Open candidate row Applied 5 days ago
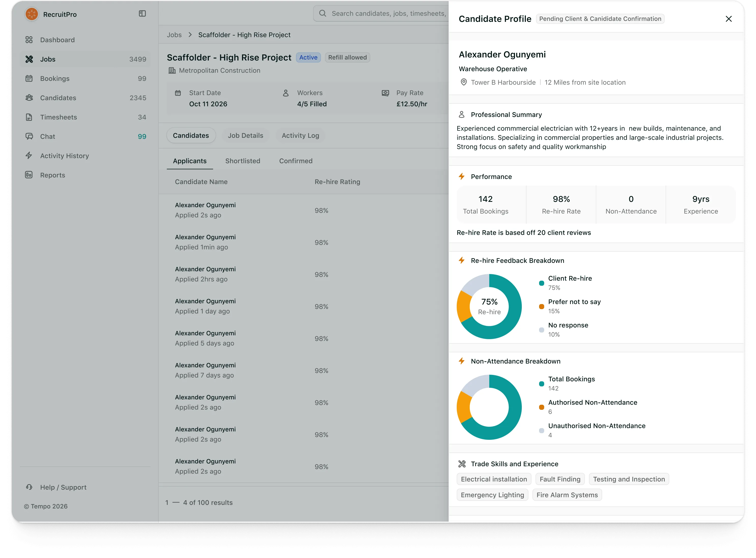The image size is (756, 558). (x=303, y=338)
